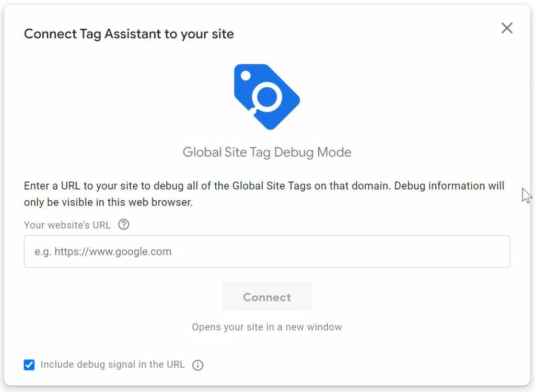Click the sentence starting 'Enter a URL to your site'
The image size is (535, 392).
[x=264, y=194]
